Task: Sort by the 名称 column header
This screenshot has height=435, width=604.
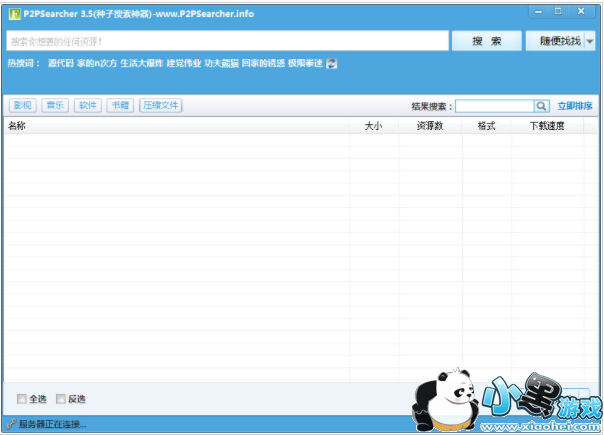Action: click(176, 126)
